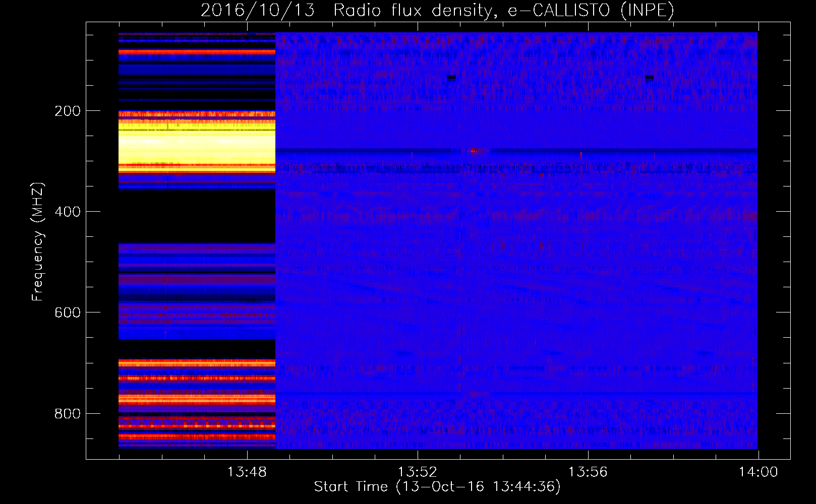The width and height of the screenshot is (816, 504).
Task: Click the black dash marker near 13:57
Action: click(x=649, y=77)
